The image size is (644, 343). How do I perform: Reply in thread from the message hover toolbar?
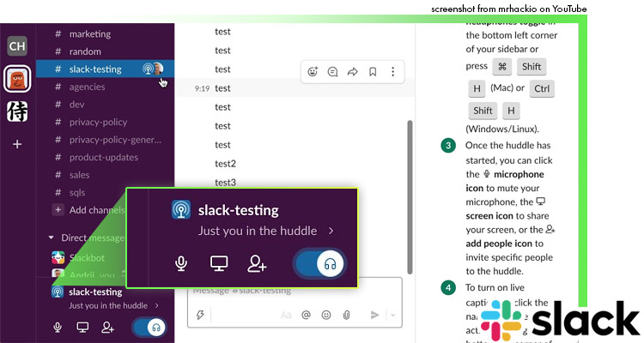332,72
